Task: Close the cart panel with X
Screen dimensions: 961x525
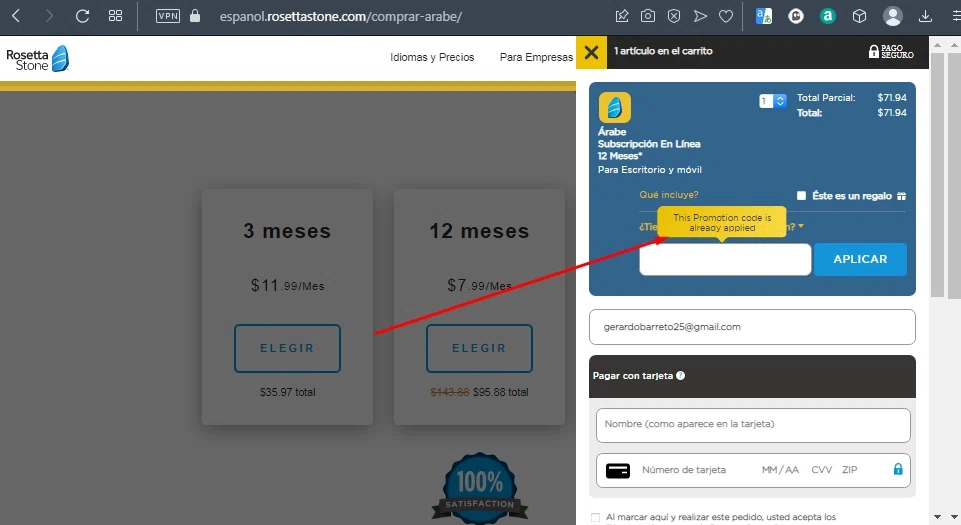Action: (591, 52)
